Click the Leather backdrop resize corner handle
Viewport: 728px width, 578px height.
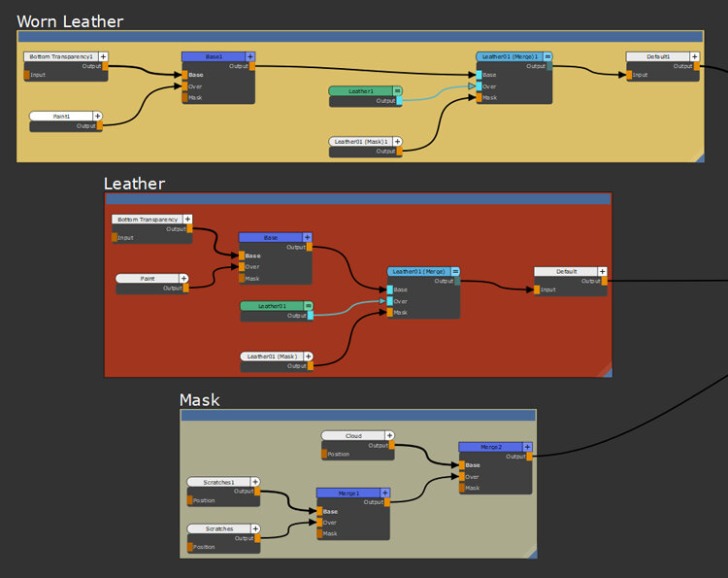[x=607, y=371]
